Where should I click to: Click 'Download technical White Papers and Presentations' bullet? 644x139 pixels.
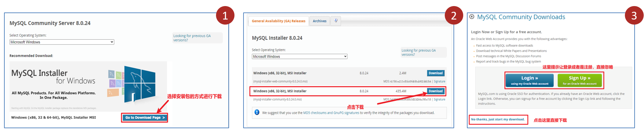[x=511, y=51]
